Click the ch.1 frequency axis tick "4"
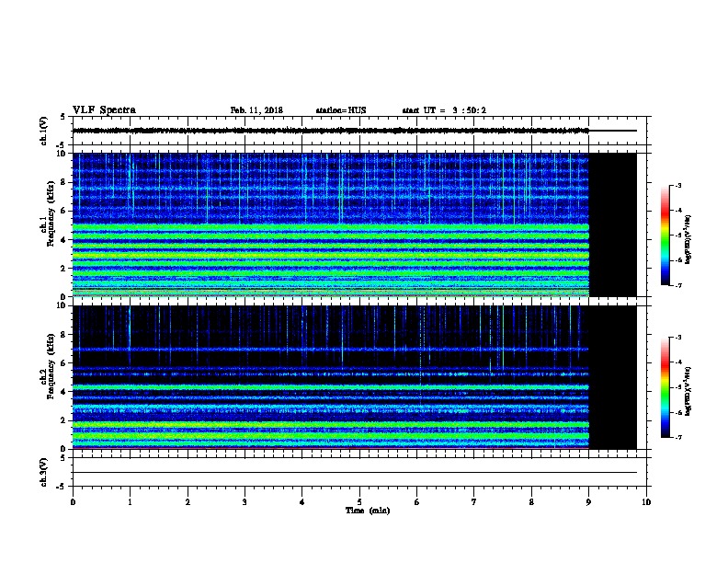The width and height of the screenshot is (728, 563). coord(63,240)
